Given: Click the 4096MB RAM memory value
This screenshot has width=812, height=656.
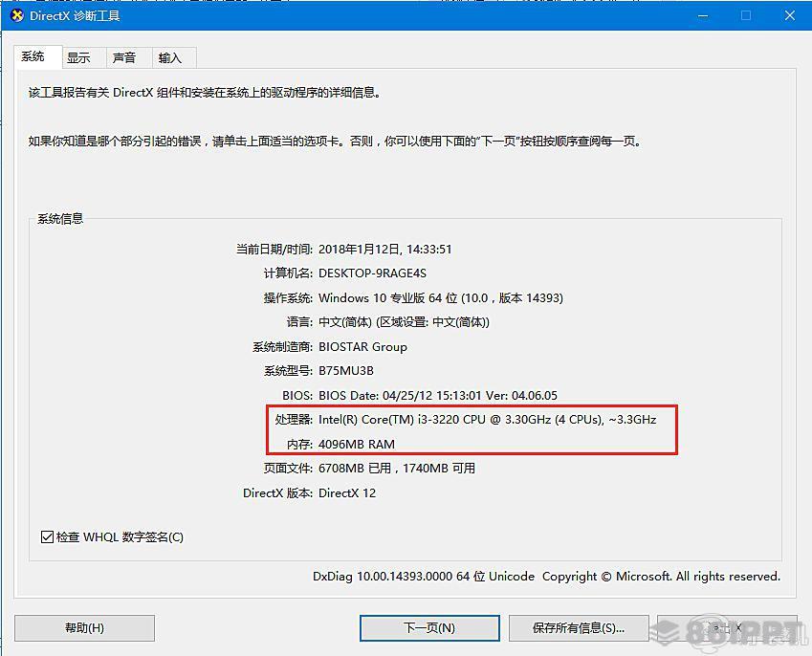Looking at the screenshot, I should pos(357,445).
